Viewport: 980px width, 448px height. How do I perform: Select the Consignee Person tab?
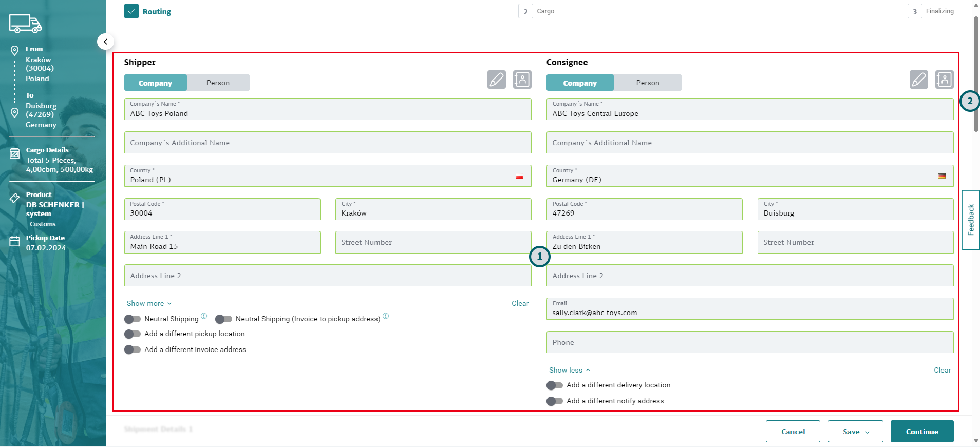[647, 83]
